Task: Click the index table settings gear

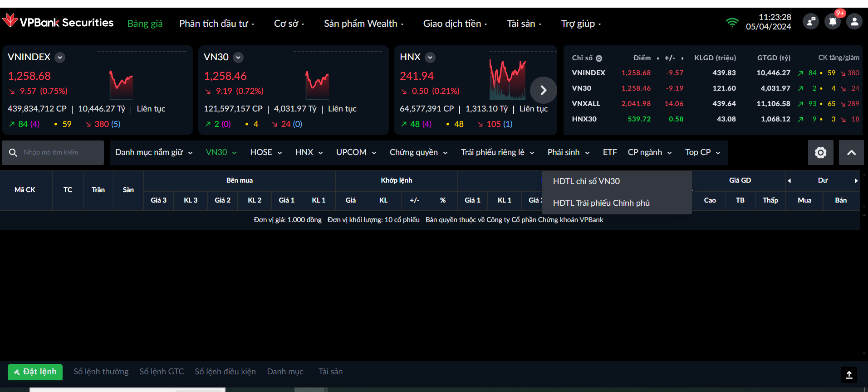Action: click(599, 58)
